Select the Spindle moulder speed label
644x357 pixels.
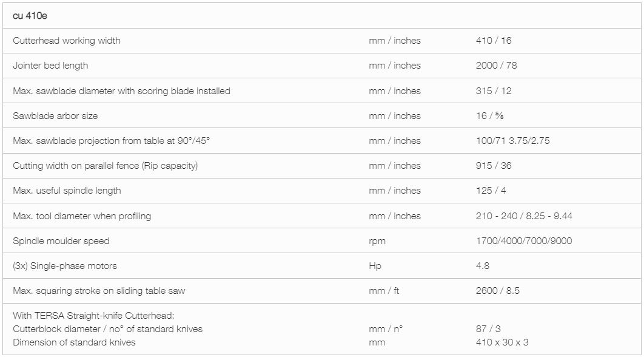61,241
